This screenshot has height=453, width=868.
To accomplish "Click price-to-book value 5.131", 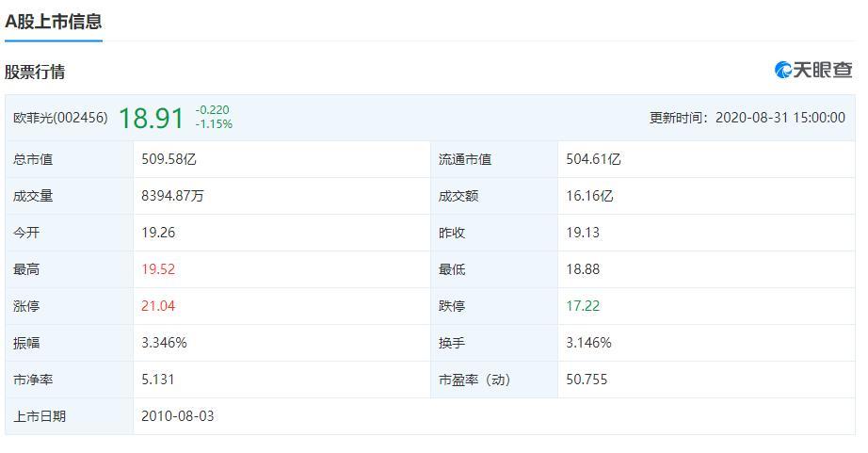I will (x=158, y=380).
